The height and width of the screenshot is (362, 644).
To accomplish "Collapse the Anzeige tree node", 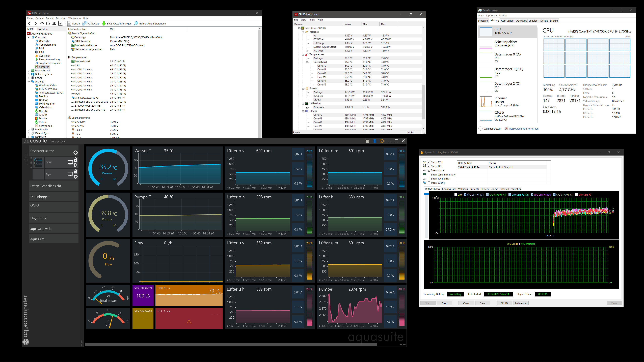I will point(29,82).
